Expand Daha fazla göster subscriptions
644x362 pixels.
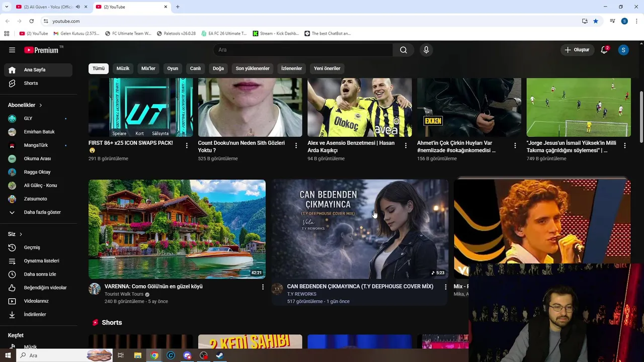[38, 212]
